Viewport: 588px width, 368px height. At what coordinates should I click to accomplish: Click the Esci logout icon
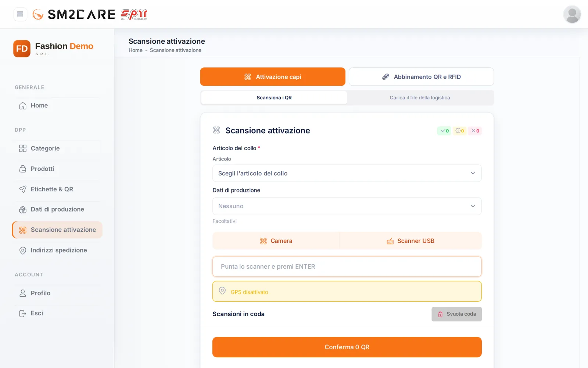point(23,314)
